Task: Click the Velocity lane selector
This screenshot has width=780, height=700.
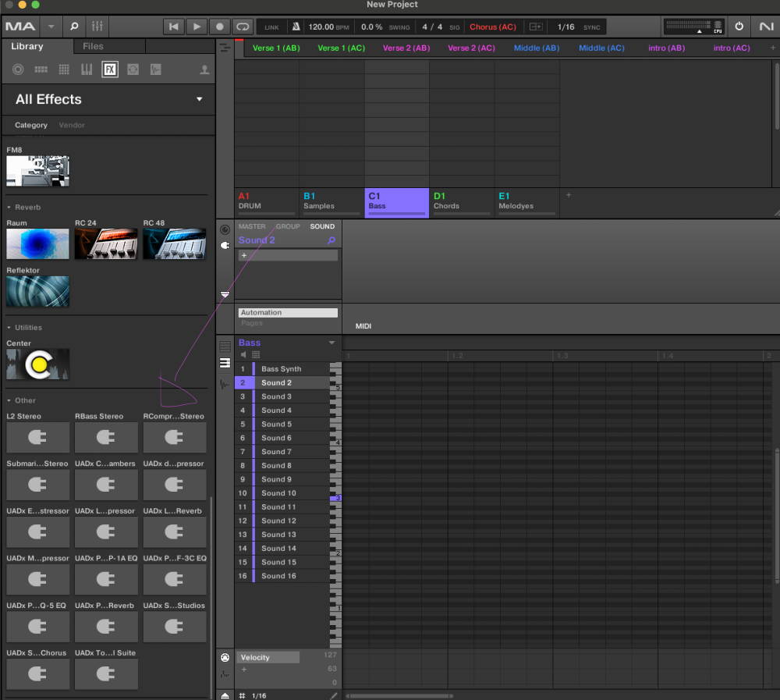Action: click(268, 658)
